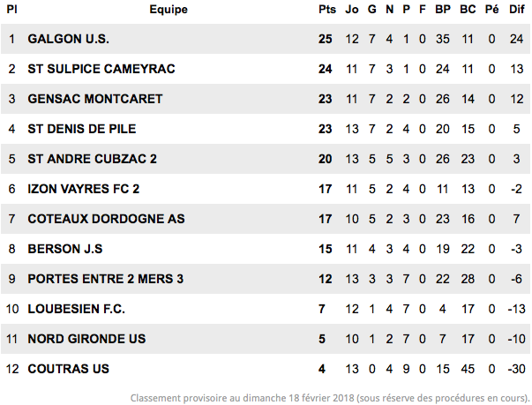Image resolution: width=532 pixels, height=405 pixels.
Task: Open PORTES ENTRE 2 MERS 3
Action: 106,279
